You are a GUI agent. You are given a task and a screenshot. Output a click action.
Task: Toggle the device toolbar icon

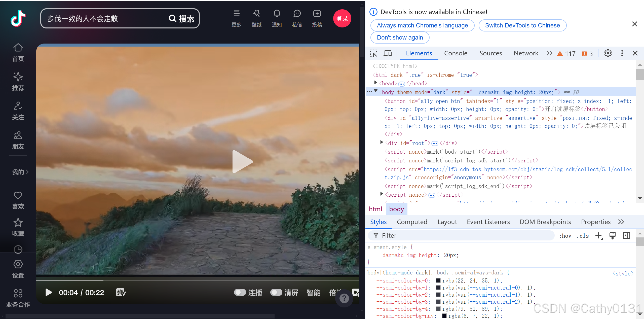pyautogui.click(x=388, y=53)
